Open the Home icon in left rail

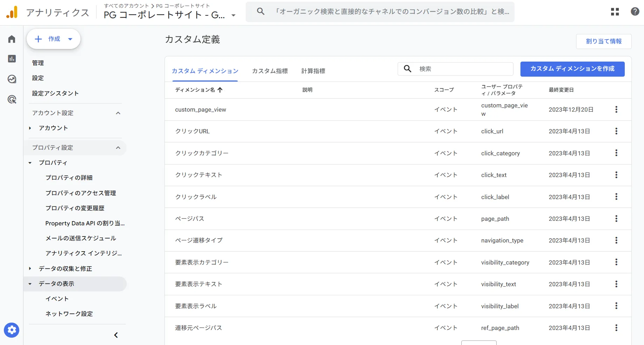12,39
